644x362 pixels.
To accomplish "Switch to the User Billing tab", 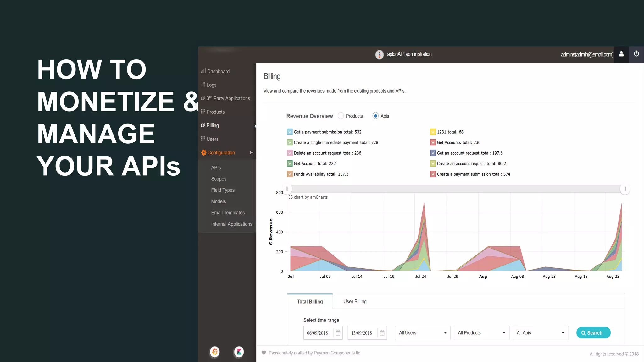I will click(x=355, y=302).
